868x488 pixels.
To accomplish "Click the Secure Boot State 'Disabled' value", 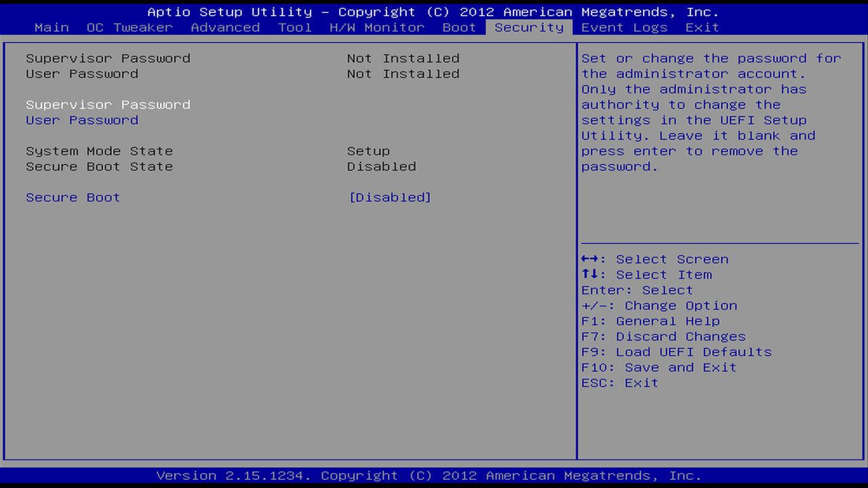I will coord(382,167).
